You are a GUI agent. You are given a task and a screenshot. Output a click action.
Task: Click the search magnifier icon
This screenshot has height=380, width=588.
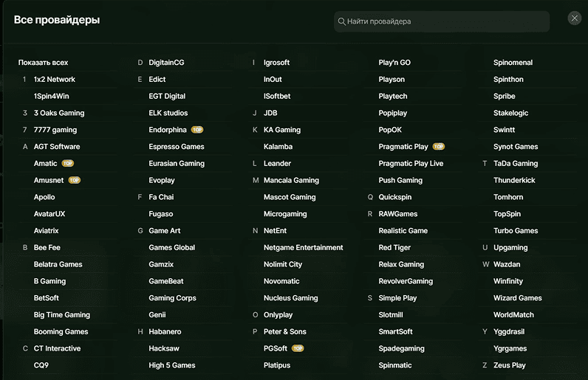(341, 21)
